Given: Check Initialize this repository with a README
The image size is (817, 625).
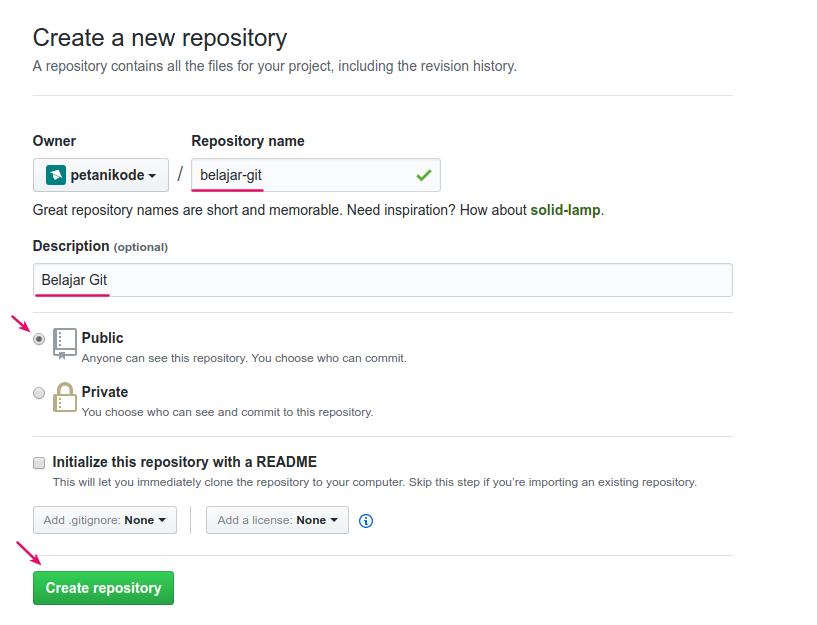Looking at the screenshot, I should tap(38, 462).
